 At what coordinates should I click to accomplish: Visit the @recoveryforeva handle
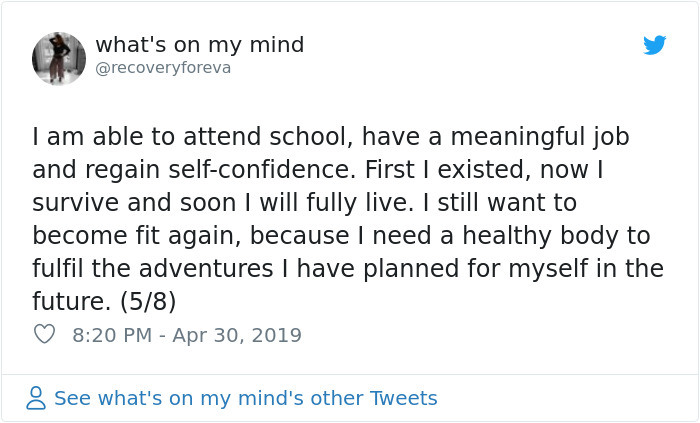pyautogui.click(x=163, y=68)
